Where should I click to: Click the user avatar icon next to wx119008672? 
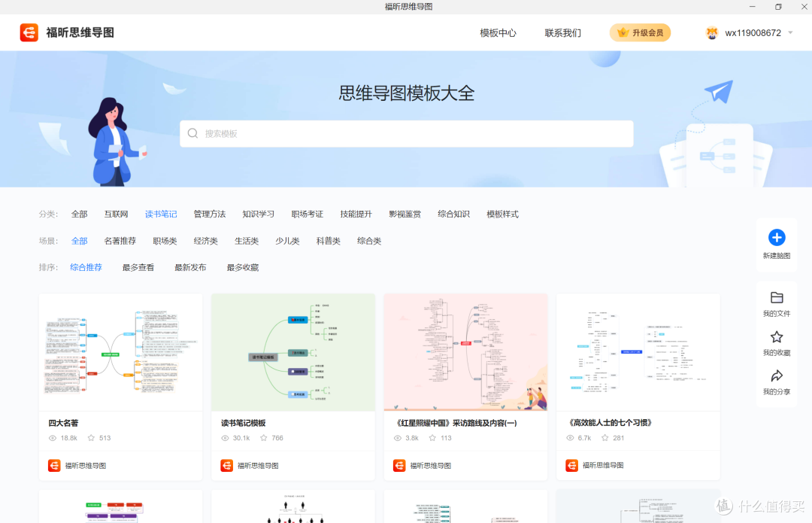point(712,32)
